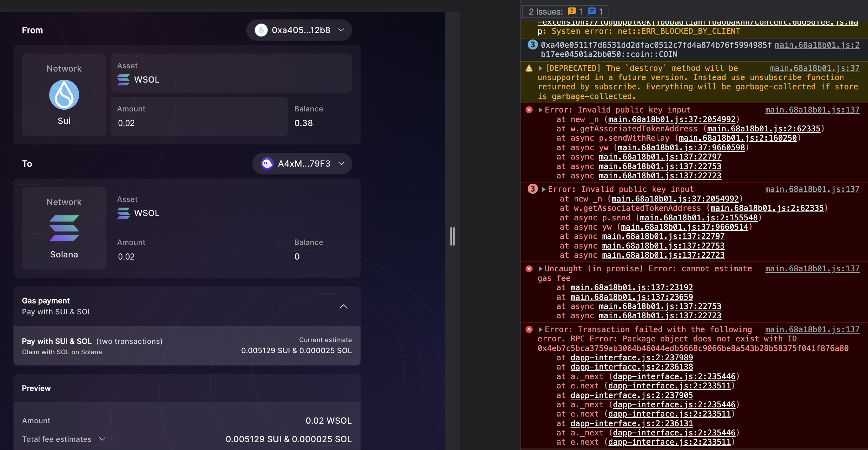Choose Pay with SUI & SOL option
The height and width of the screenshot is (450, 868).
(187, 346)
